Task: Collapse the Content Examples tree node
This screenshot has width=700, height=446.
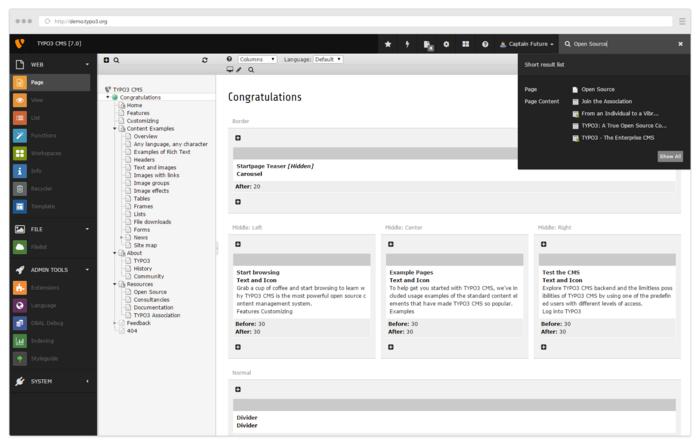Action: (115, 128)
